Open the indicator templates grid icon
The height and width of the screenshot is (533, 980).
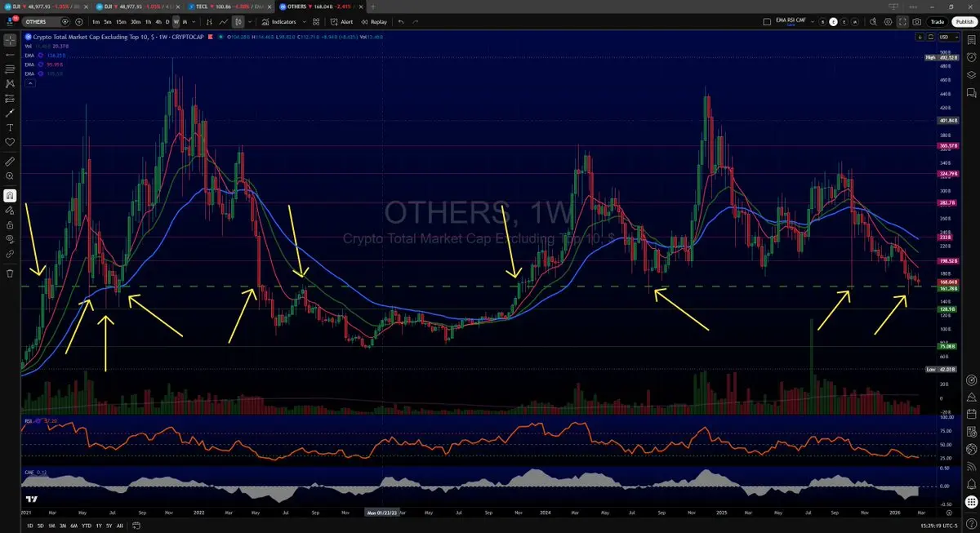(x=315, y=22)
